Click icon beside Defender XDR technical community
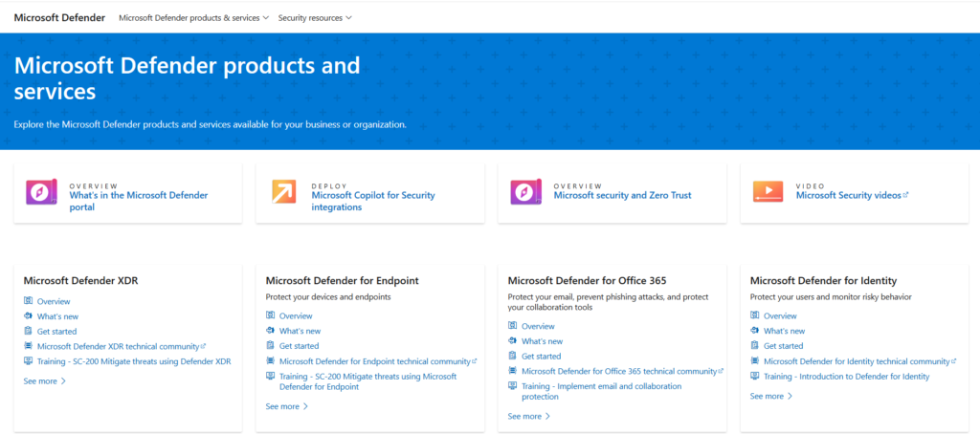 (28, 346)
